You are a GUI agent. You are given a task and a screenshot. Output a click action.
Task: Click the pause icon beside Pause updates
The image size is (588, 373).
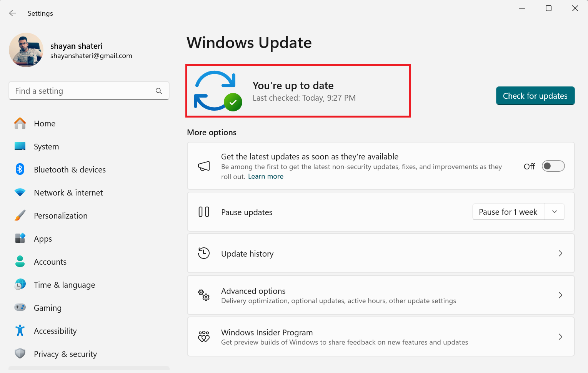[204, 212]
